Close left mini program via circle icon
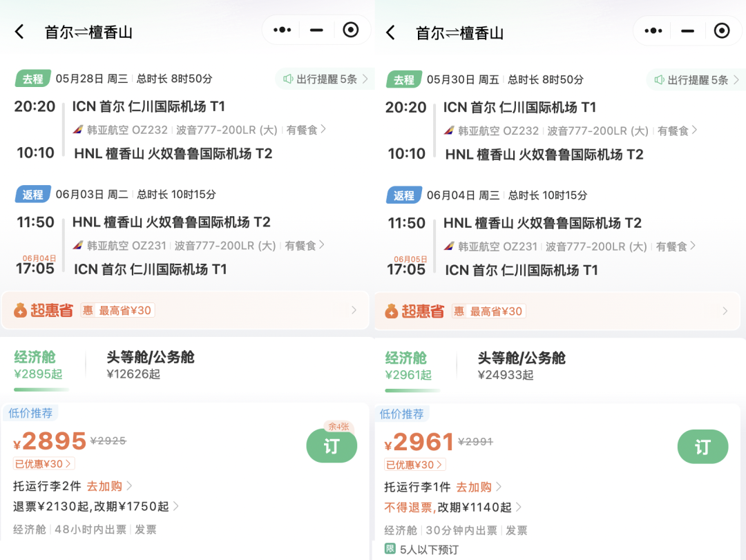This screenshot has width=746, height=560. pyautogui.click(x=351, y=30)
